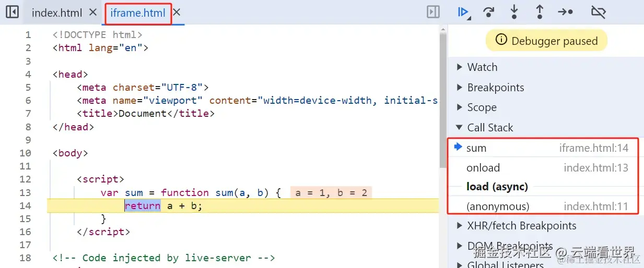Screen dimensions: 644x268
Task: Expand the DOM Breakpoints section
Action: [x=546, y=246]
